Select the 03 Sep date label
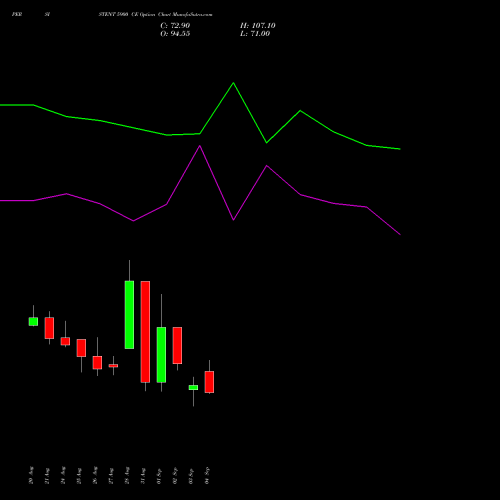The width and height of the screenshot is (500, 500). [x=191, y=475]
